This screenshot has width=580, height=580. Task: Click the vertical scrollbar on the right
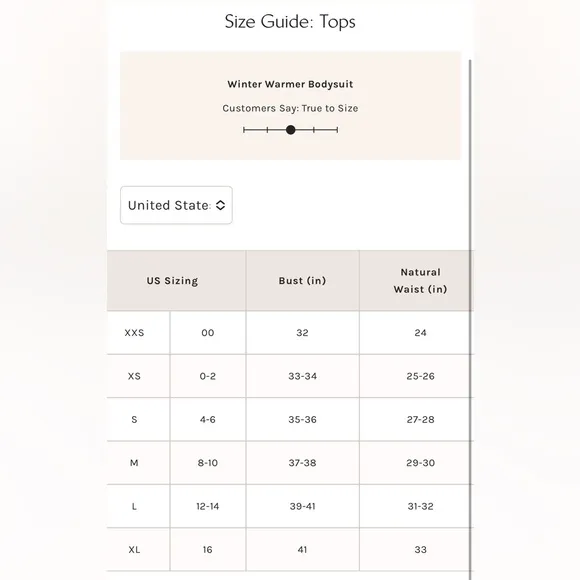(x=471, y=318)
